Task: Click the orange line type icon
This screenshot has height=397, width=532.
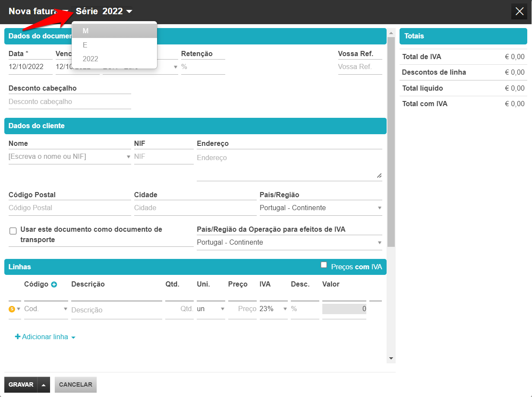Action: 12,309
